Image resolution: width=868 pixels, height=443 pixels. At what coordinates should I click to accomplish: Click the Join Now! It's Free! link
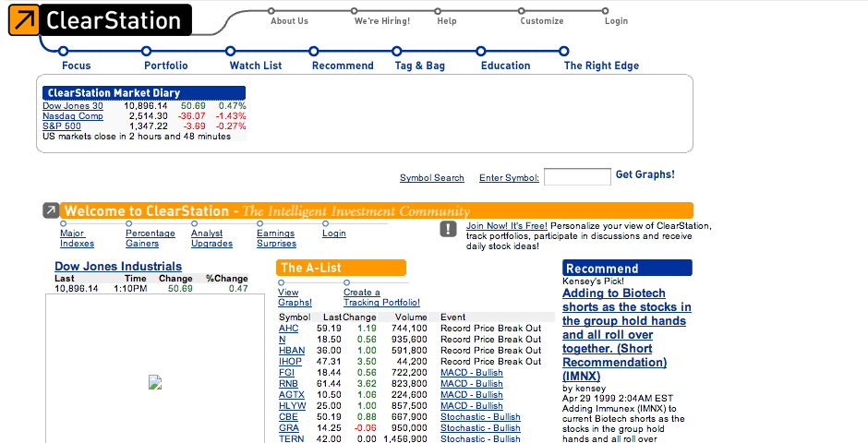[507, 225]
